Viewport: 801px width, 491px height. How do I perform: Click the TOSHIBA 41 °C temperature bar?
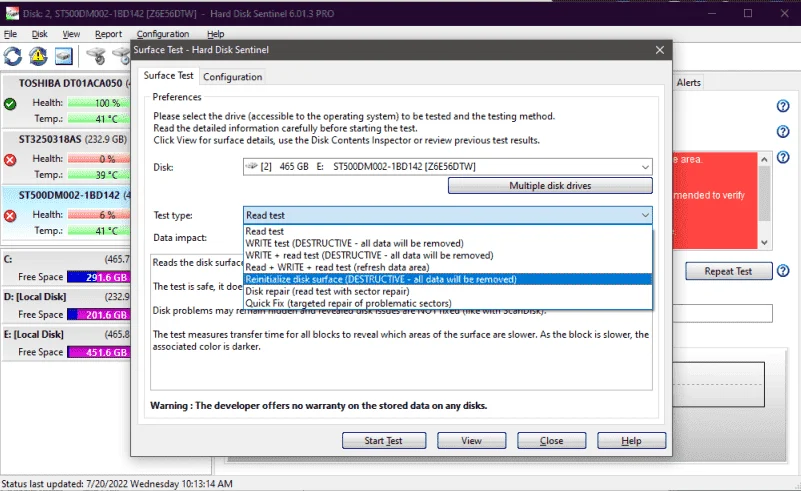click(x=99, y=119)
